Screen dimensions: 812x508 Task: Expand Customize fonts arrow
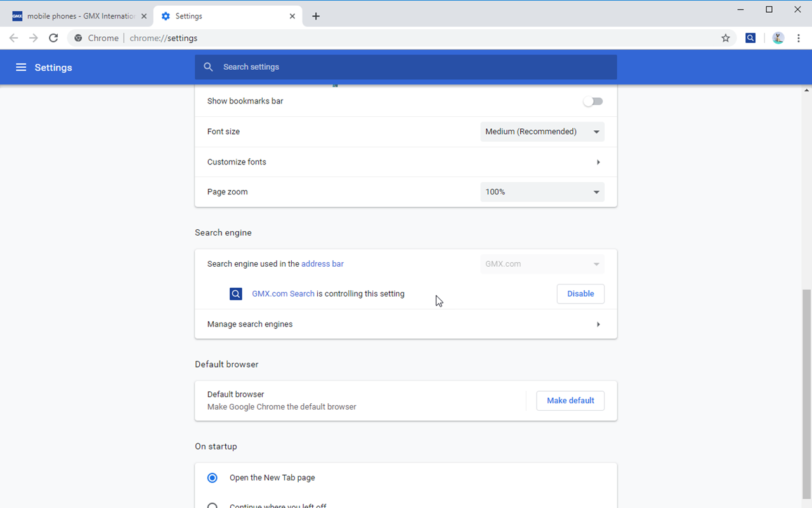click(598, 162)
